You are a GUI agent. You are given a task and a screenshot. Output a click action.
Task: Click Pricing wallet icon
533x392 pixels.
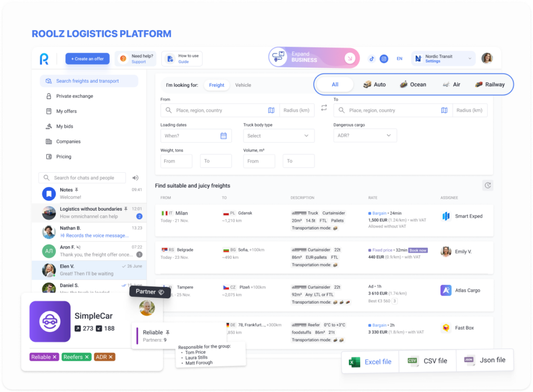click(x=48, y=156)
